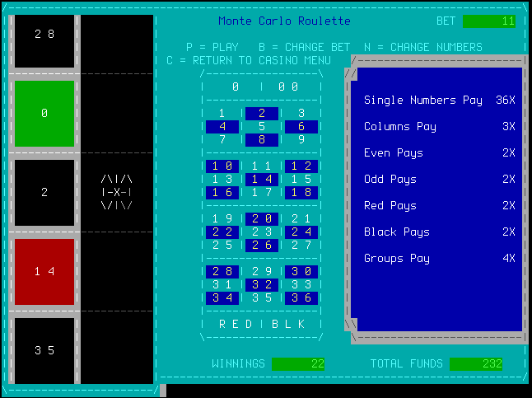
Task: Pick number 5 on the betting board
Action: pos(262,126)
